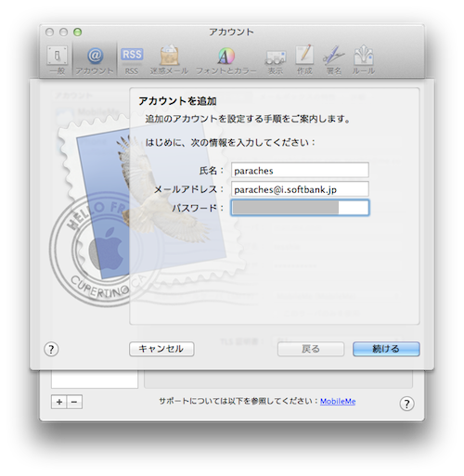464x476 pixels.
Task: Open the 署名 signatures preferences icon
Action: (333, 60)
